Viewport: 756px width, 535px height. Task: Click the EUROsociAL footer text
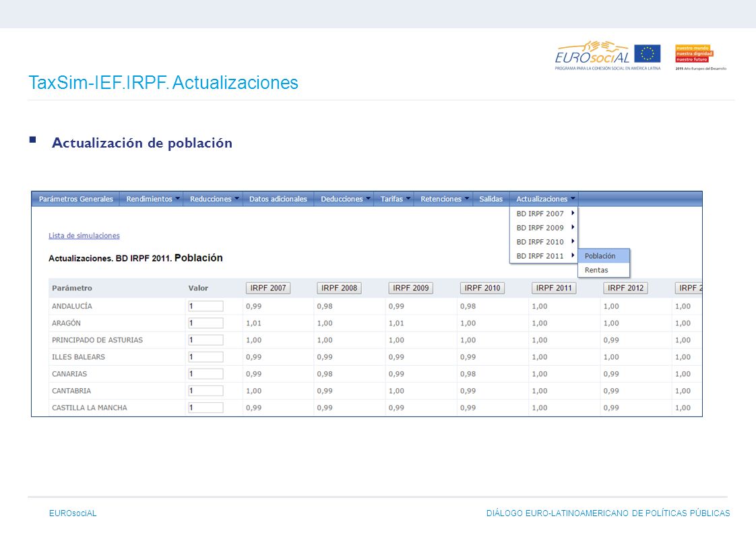click(73, 513)
